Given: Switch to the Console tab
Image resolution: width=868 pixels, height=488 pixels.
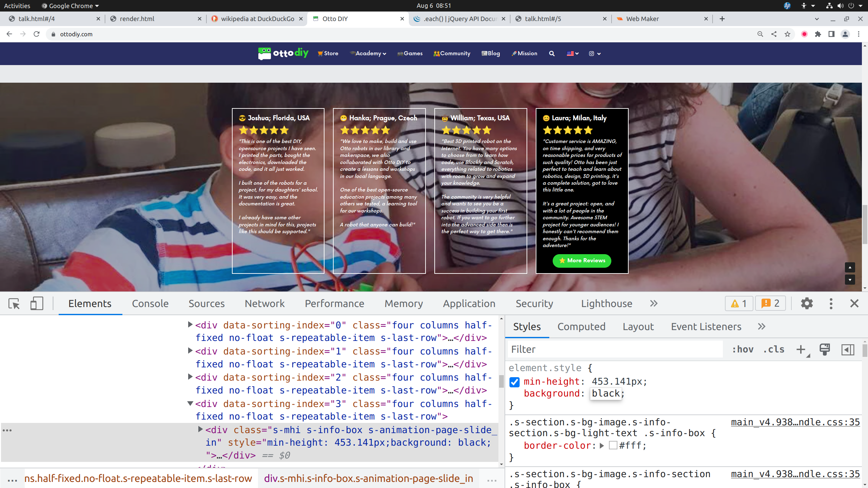Looking at the screenshot, I should (x=150, y=303).
